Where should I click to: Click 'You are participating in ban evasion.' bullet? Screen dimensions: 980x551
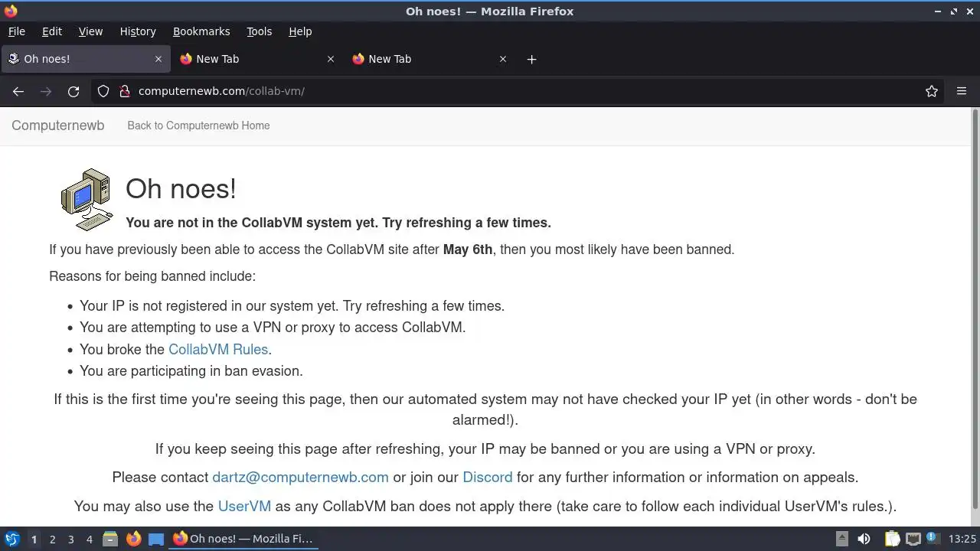point(191,370)
